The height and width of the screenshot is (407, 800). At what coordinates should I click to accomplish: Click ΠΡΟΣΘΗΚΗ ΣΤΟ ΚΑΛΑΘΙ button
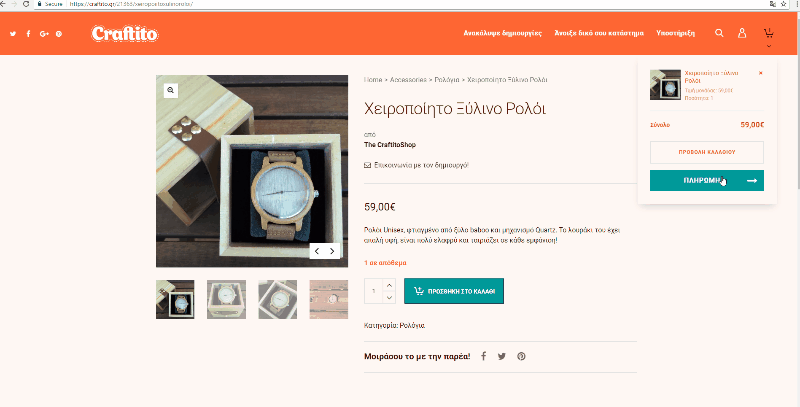454,291
